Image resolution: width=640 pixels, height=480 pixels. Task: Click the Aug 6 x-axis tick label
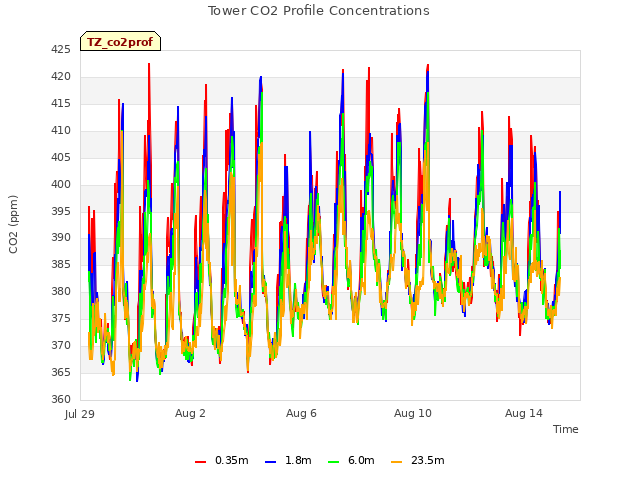(x=301, y=413)
